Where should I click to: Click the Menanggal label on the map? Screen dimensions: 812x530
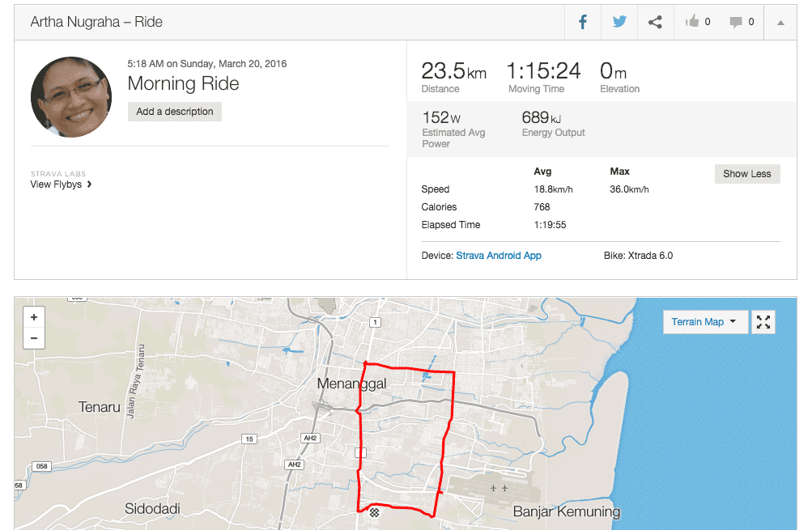[x=351, y=384]
